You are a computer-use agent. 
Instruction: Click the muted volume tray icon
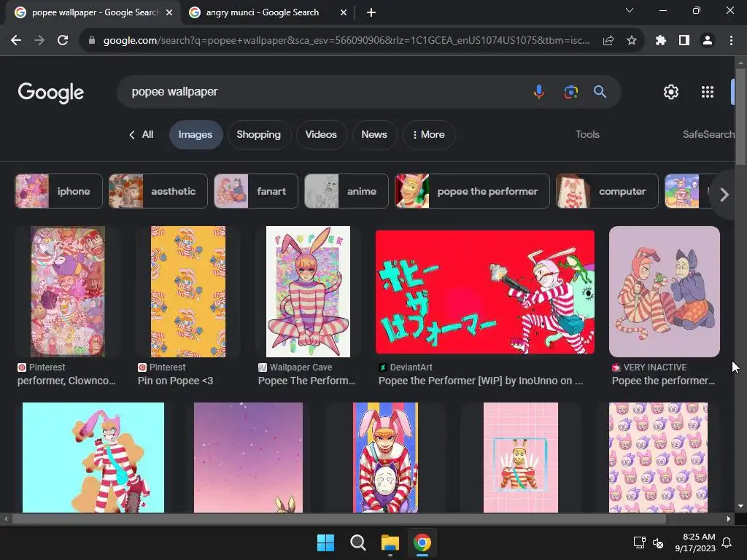point(658,542)
